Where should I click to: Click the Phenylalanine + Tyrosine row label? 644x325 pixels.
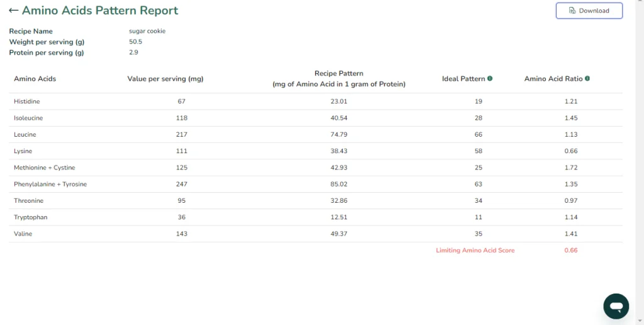pyautogui.click(x=50, y=184)
